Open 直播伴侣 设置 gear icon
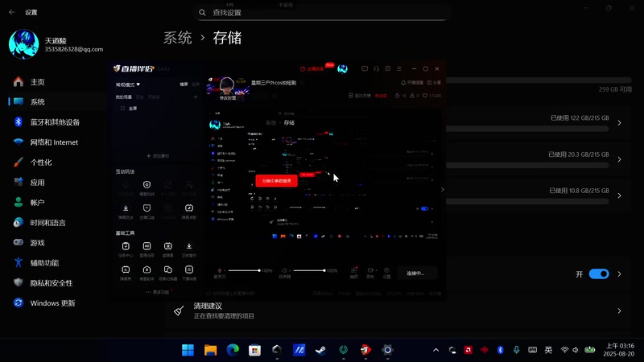 (x=386, y=270)
